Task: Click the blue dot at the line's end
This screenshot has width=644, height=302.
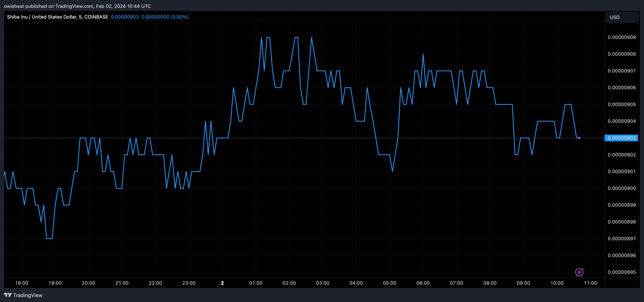Action: pos(579,138)
